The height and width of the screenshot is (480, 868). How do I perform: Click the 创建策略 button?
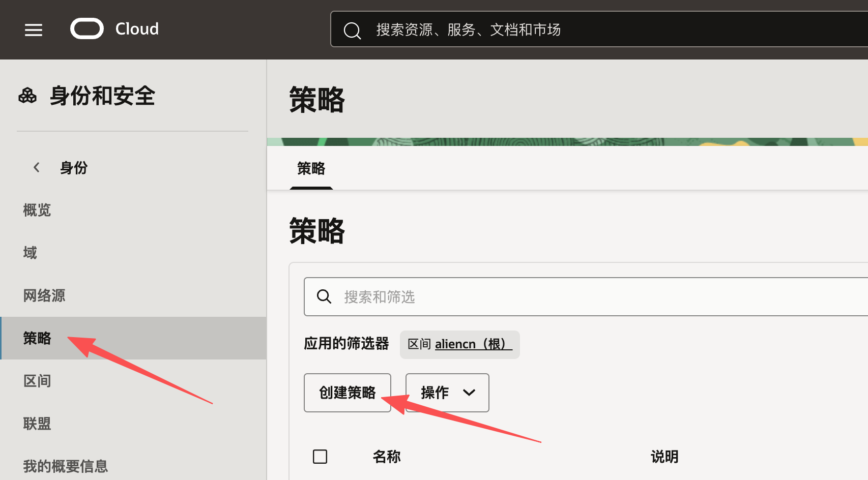(x=347, y=393)
